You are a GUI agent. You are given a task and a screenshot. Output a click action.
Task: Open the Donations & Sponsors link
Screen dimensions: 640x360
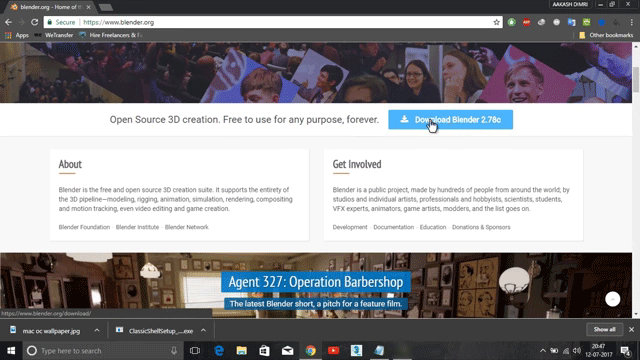(x=481, y=227)
